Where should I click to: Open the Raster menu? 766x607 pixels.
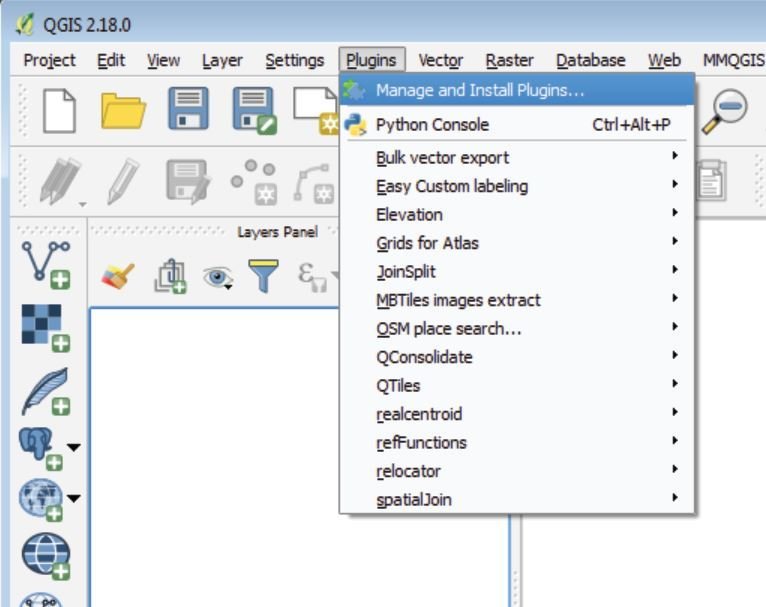point(510,61)
